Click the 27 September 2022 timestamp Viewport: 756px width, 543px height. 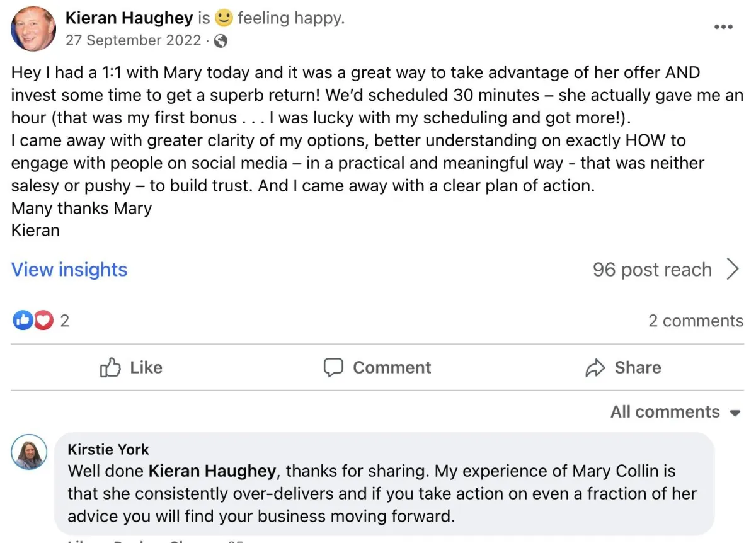133,41
